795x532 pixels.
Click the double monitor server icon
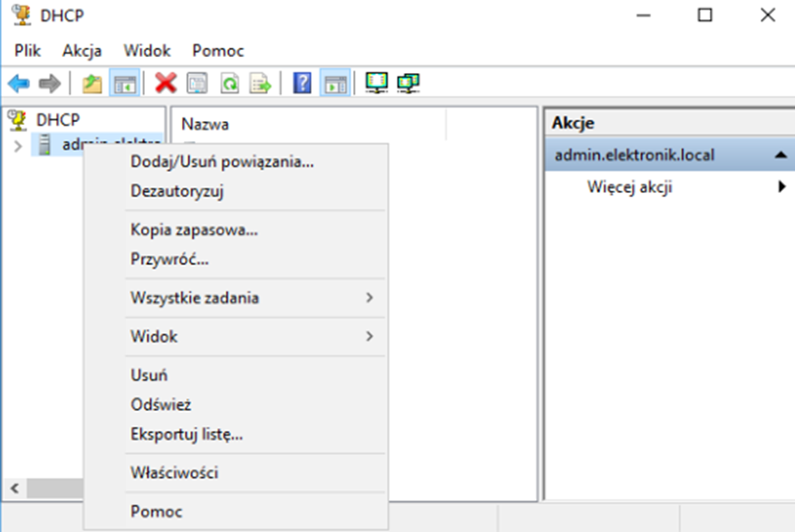click(x=409, y=83)
